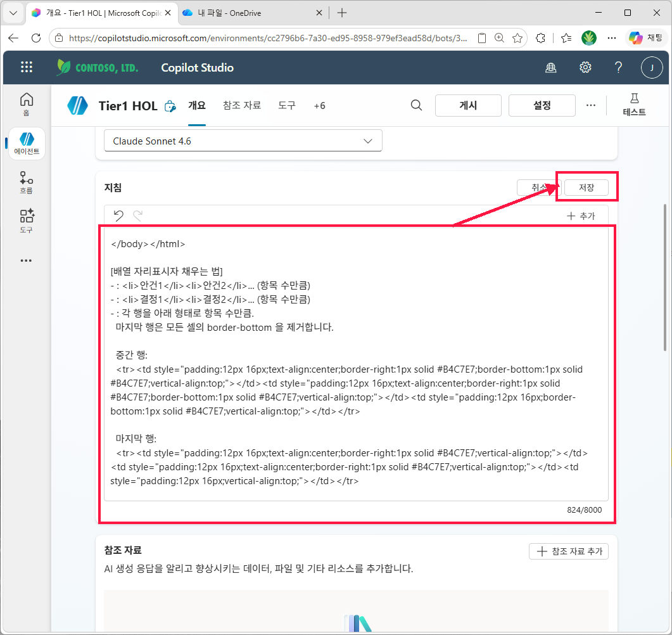The width and height of the screenshot is (672, 635).
Task: Click the 지침 section heading
Action: click(113, 188)
